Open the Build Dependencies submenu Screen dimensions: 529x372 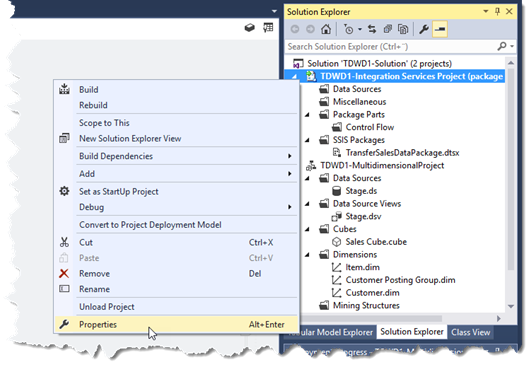tap(176, 156)
